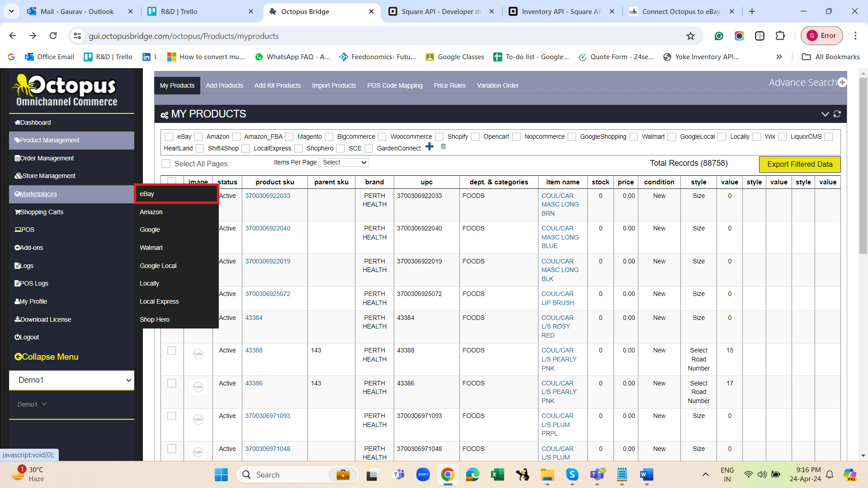Screen dimensions: 868x488
Task: Reload the current browser page
Action: [x=53, y=36]
